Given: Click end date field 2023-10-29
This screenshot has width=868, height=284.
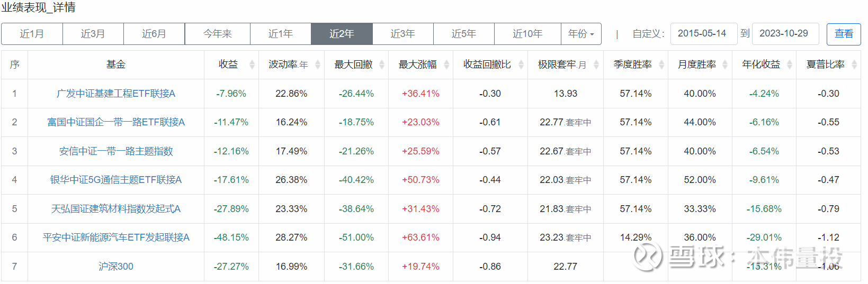Looking at the screenshot, I should click(785, 33).
